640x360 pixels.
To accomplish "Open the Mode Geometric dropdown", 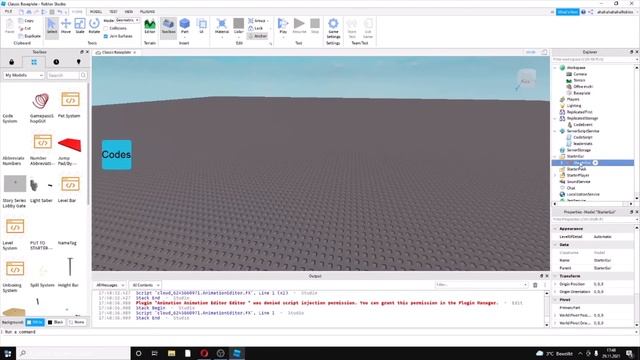I will [x=127, y=20].
